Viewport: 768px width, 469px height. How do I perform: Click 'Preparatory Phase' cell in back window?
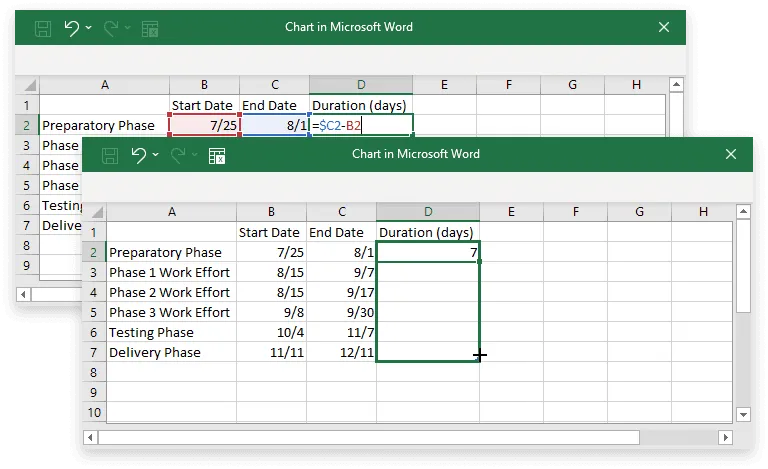tap(104, 125)
